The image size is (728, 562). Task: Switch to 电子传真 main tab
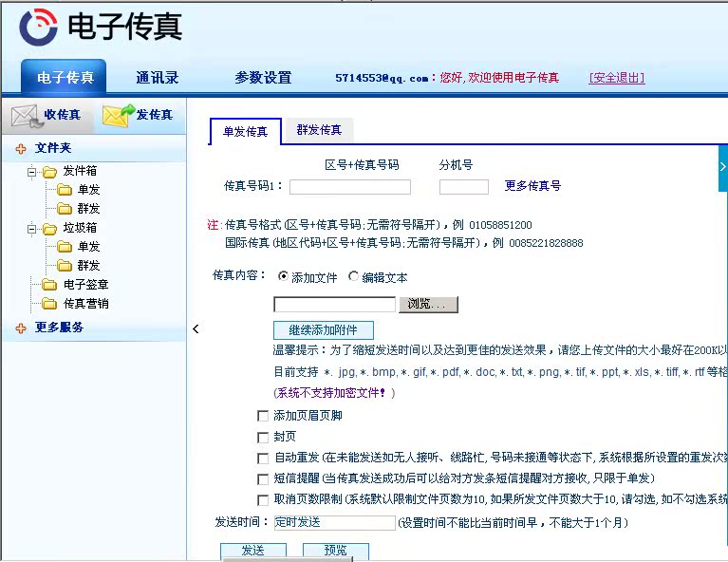(65, 77)
